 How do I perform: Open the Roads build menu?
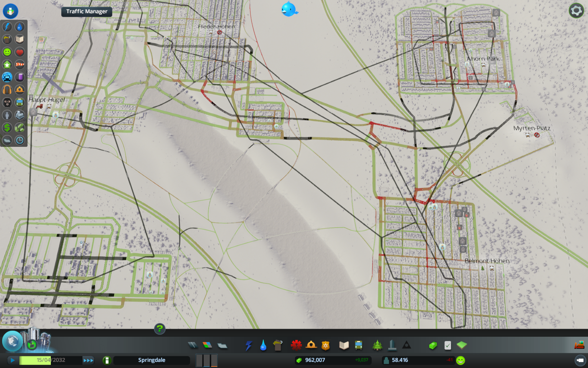pos(193,345)
